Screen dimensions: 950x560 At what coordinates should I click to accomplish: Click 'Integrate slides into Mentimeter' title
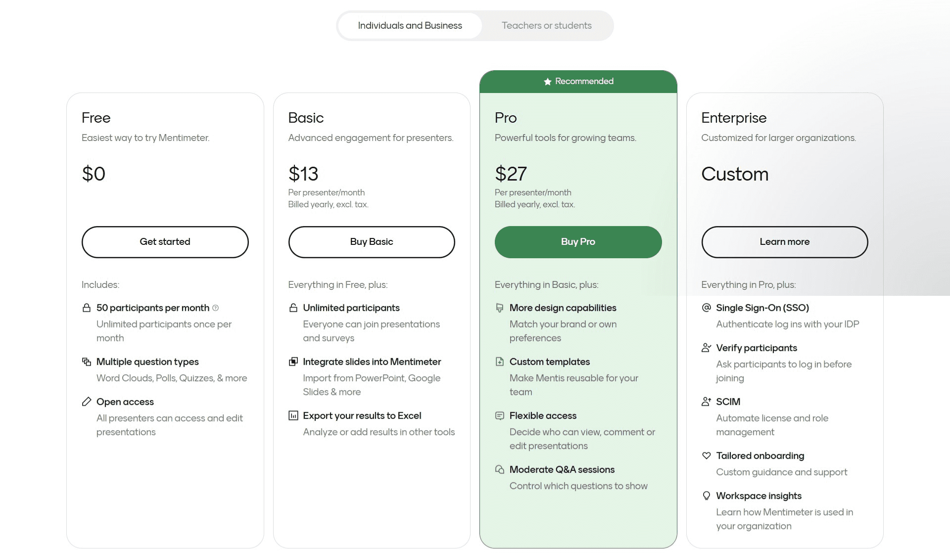(372, 362)
